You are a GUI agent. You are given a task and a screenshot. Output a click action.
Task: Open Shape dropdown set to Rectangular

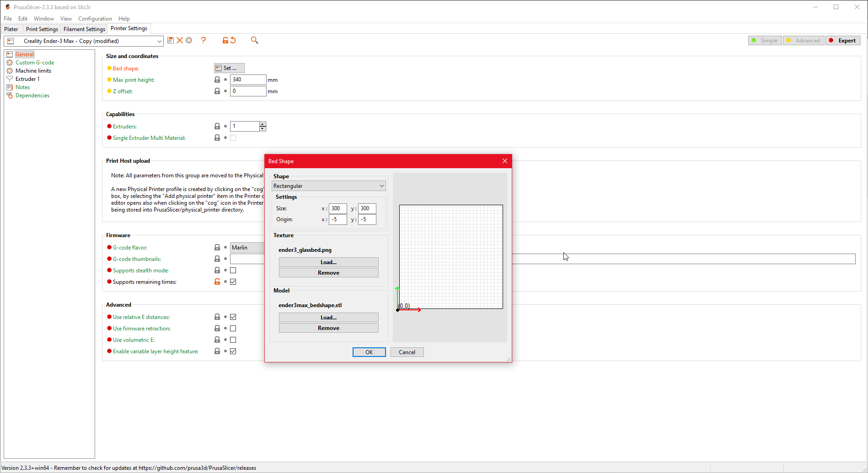328,186
